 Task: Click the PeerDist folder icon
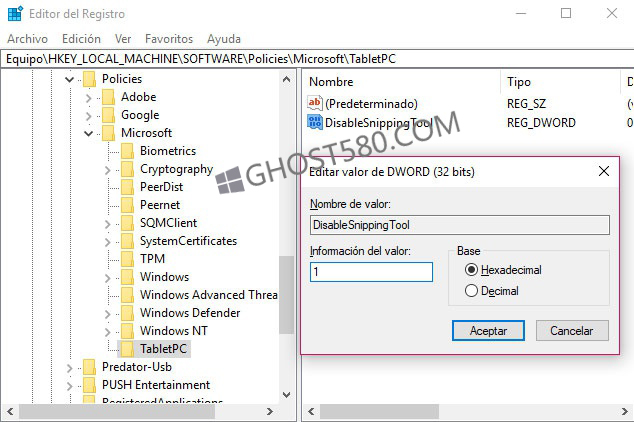tap(127, 187)
